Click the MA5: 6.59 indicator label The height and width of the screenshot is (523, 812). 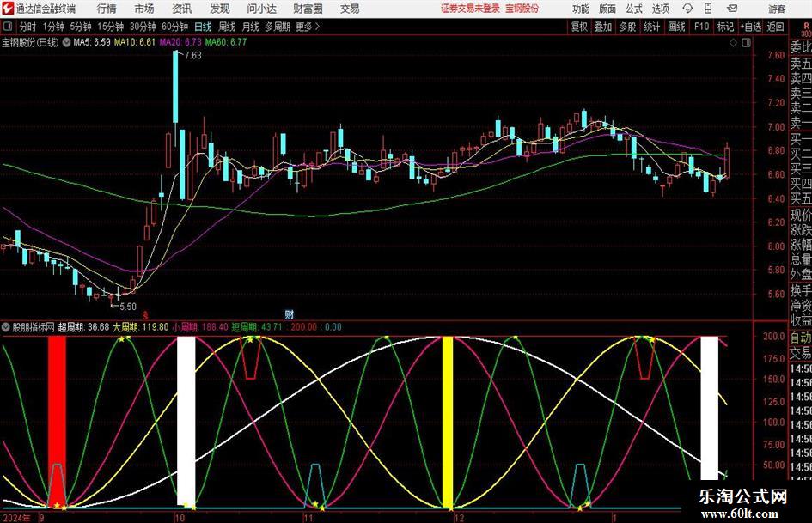92,42
